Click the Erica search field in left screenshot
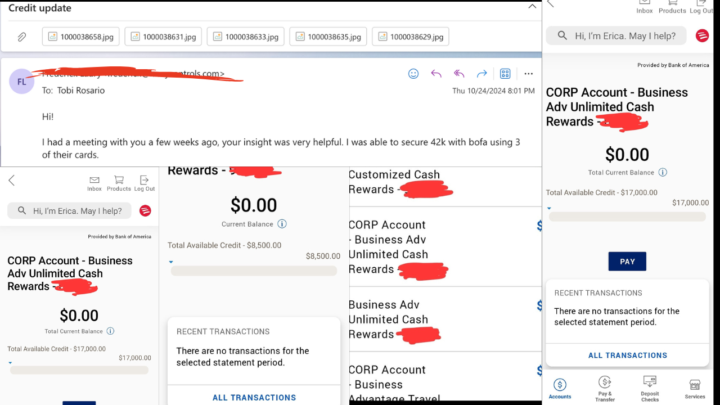The height and width of the screenshot is (405, 720). click(x=69, y=211)
